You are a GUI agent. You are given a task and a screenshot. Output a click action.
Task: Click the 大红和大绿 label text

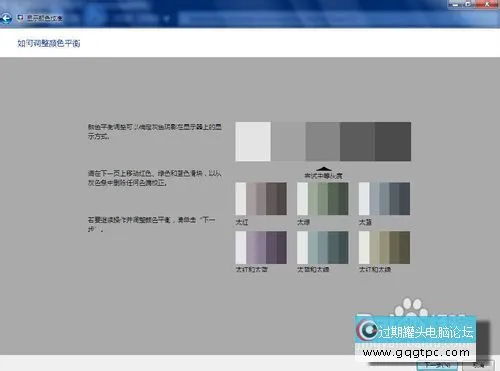click(x=375, y=269)
